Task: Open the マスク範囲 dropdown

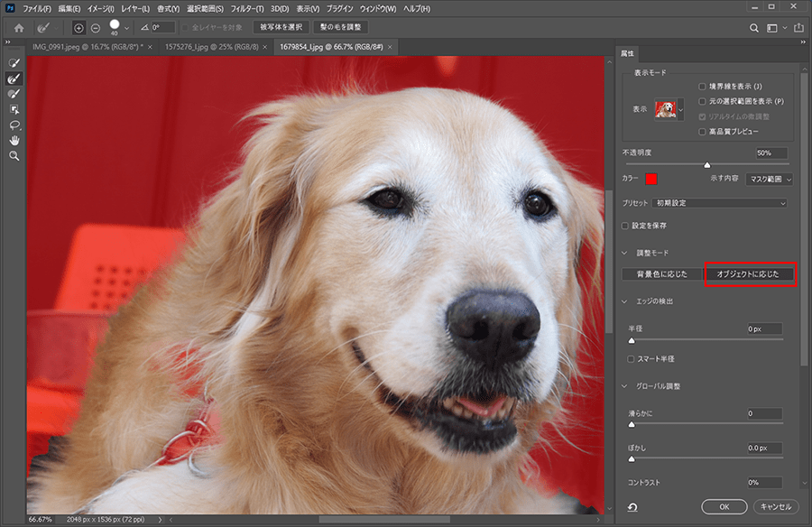Action: pos(770,179)
